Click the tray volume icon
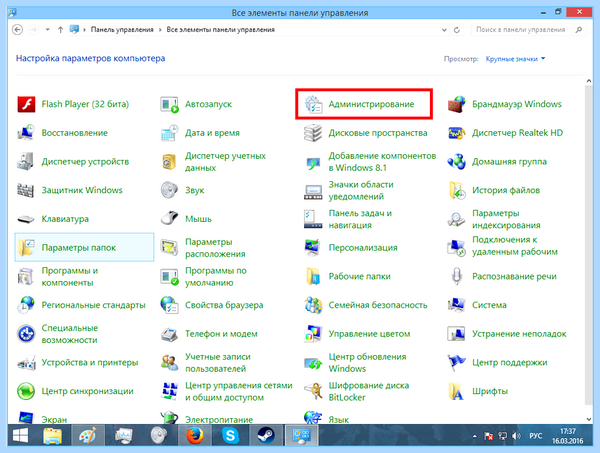The width and height of the screenshot is (600, 453). pos(516,436)
